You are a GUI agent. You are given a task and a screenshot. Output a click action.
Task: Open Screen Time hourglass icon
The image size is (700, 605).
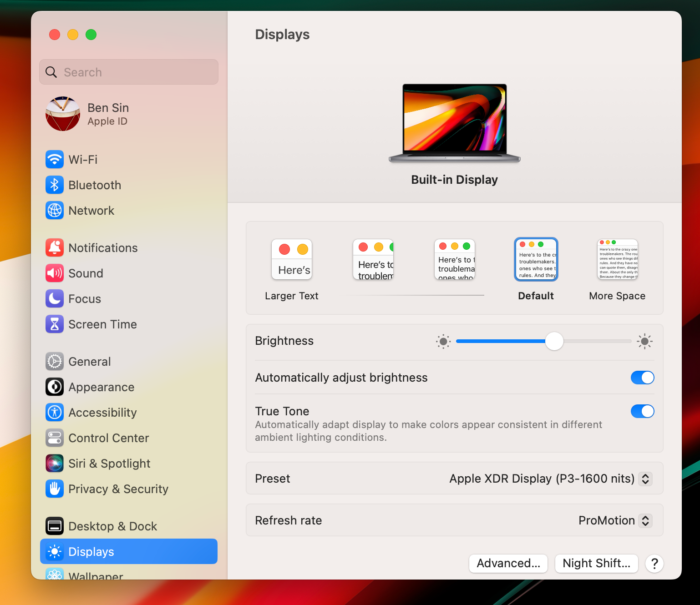pos(55,324)
